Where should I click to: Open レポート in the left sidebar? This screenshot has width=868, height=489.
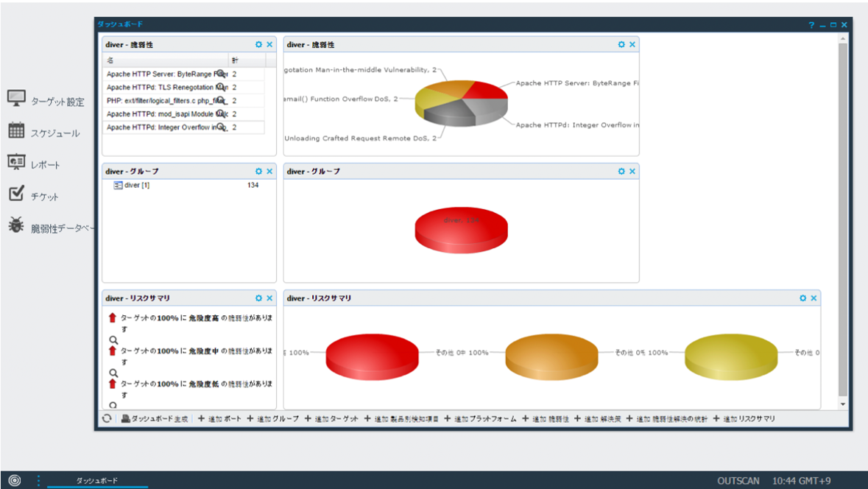tap(34, 163)
